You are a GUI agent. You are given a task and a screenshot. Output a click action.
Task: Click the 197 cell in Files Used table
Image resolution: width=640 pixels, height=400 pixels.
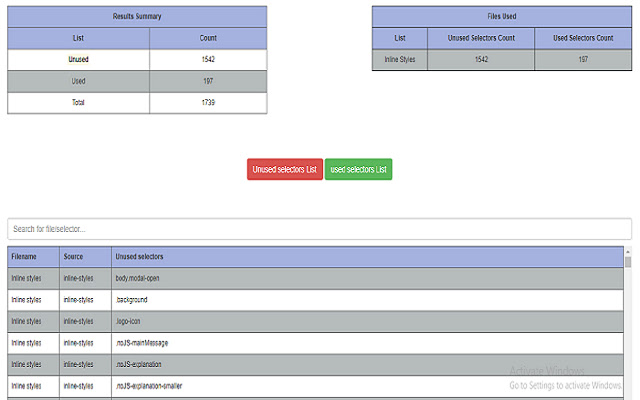point(583,60)
